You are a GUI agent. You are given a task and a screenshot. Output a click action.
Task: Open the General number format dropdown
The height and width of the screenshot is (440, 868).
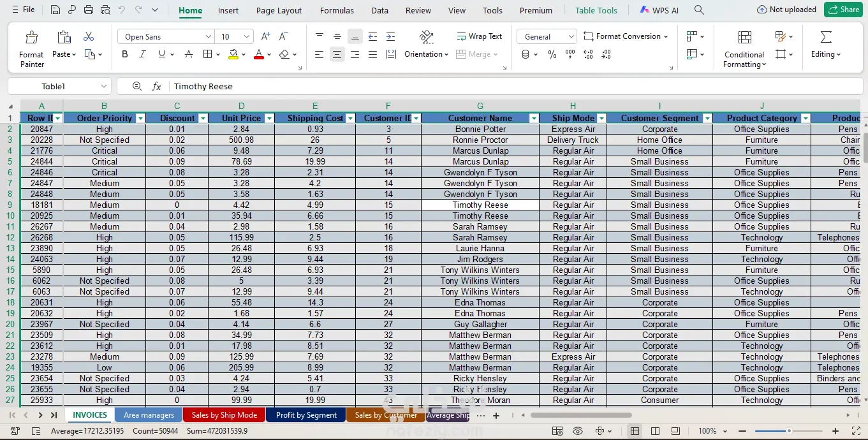pos(571,37)
